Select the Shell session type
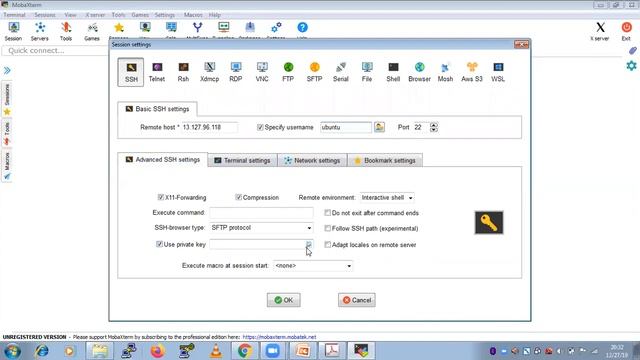 [x=393, y=72]
